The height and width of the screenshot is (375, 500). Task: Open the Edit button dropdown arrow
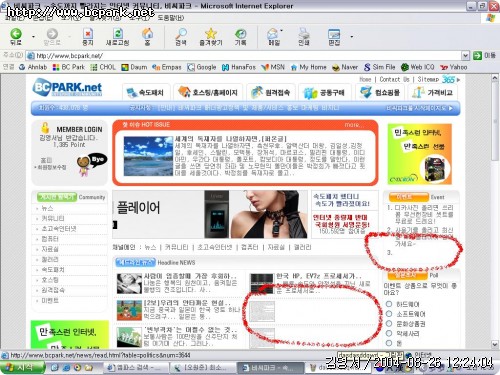pos(351,36)
